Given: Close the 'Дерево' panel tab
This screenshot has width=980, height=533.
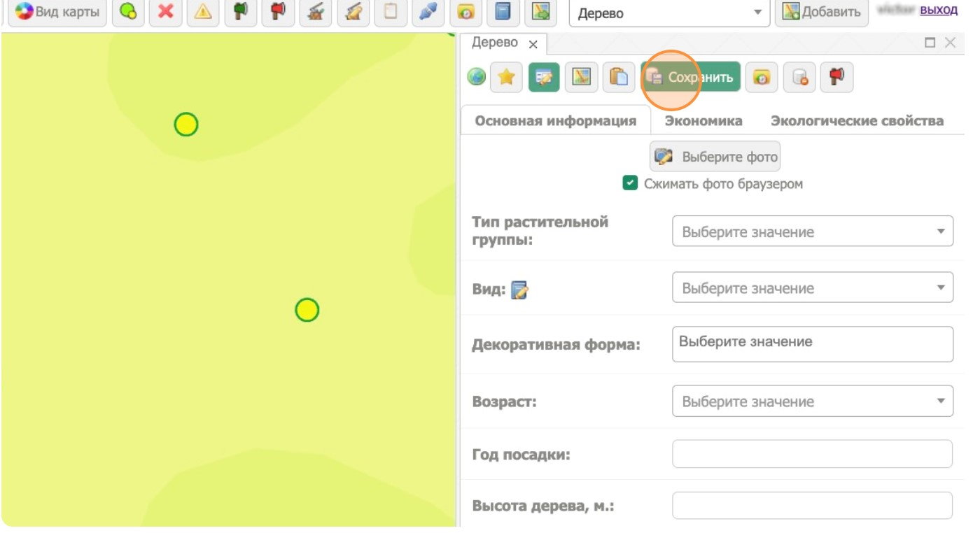Looking at the screenshot, I should coord(533,44).
